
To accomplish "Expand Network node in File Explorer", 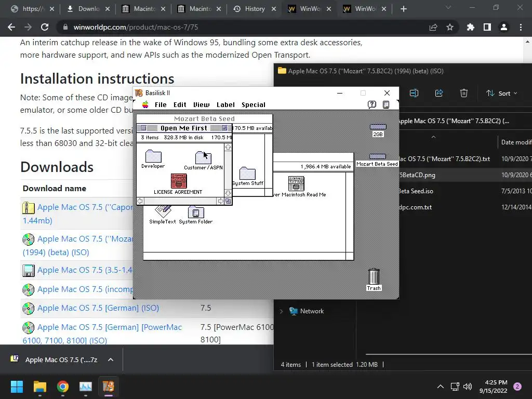I will click(x=281, y=311).
